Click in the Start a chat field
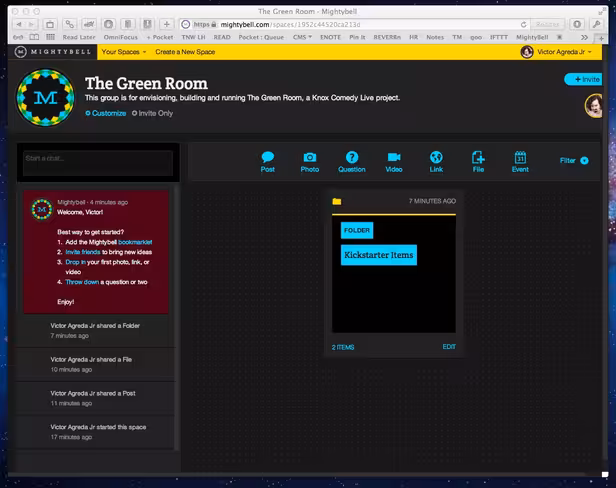This screenshot has height=488, width=616. [98, 163]
